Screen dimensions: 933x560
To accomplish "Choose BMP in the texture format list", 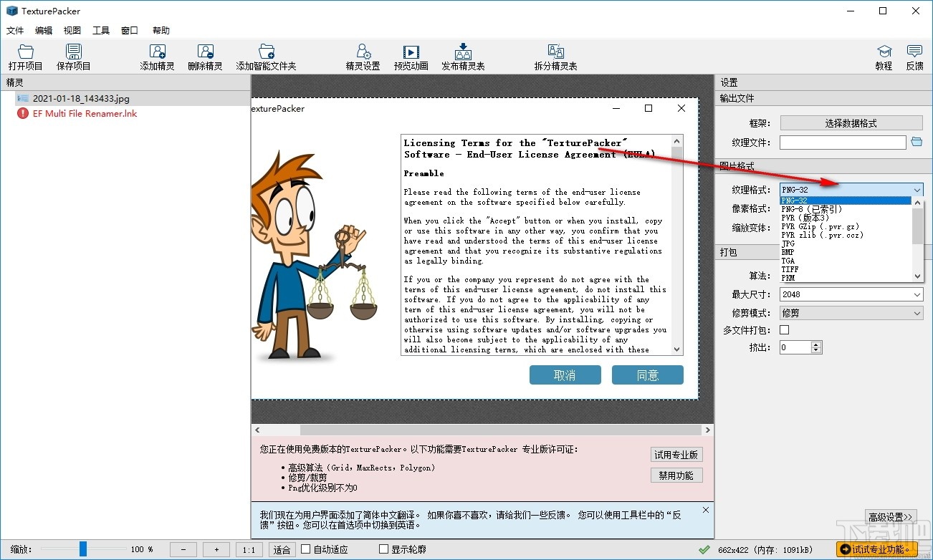I will (x=846, y=252).
